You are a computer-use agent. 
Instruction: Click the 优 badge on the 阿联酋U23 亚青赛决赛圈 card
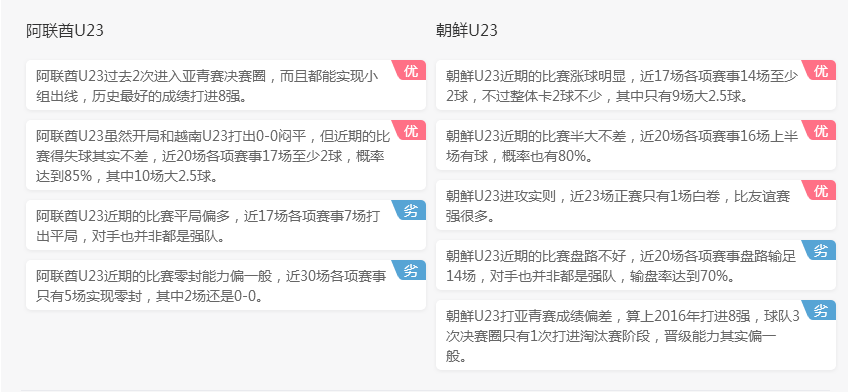pyautogui.click(x=412, y=70)
